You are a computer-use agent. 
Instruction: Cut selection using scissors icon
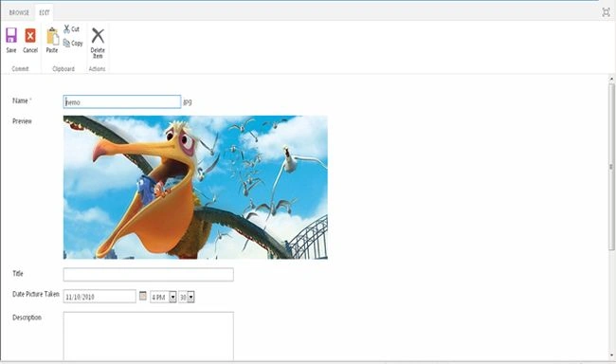[x=71, y=29]
